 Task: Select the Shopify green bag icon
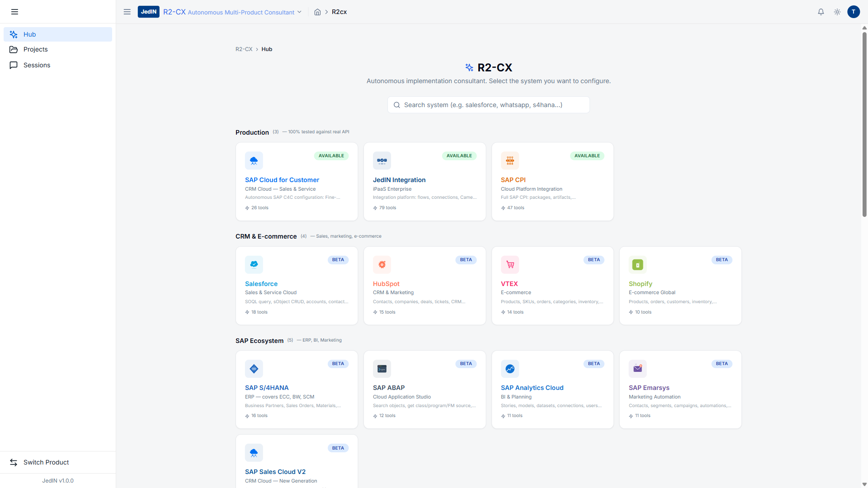[x=637, y=264]
